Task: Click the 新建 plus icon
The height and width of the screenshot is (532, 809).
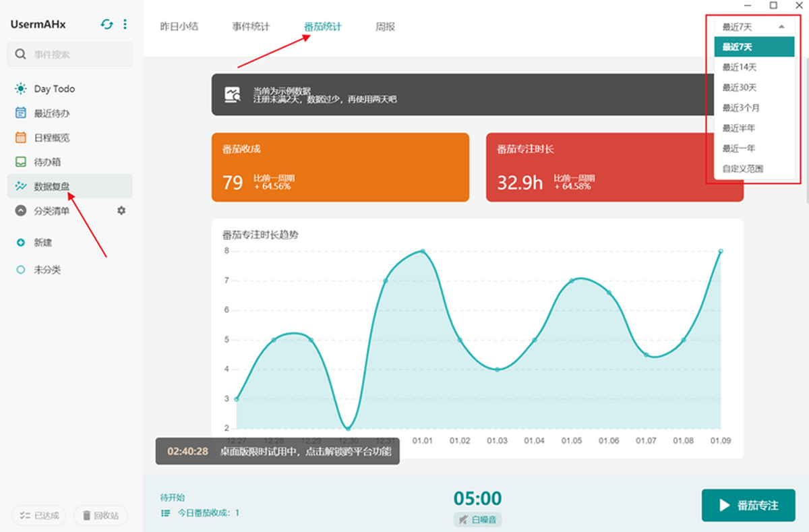Action: (21, 243)
